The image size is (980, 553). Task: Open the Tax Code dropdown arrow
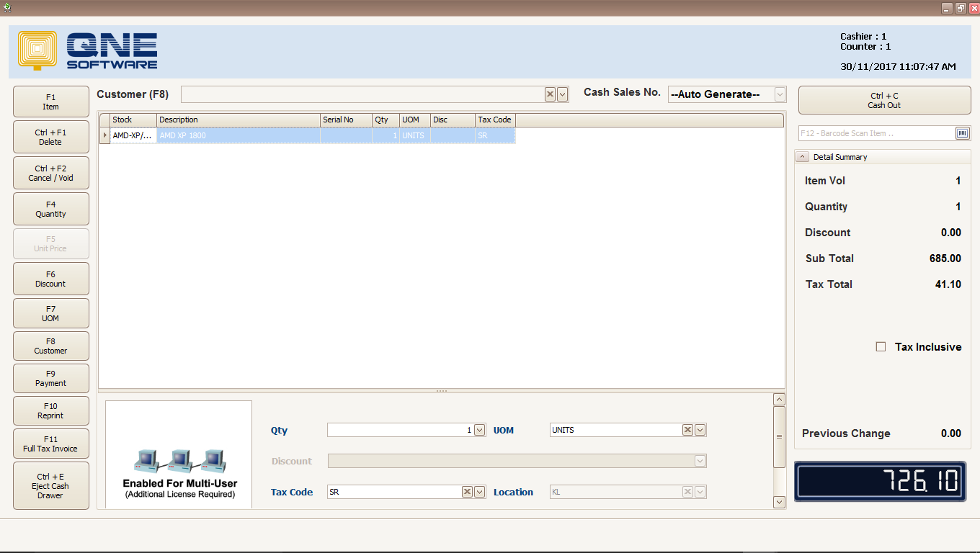[480, 492]
